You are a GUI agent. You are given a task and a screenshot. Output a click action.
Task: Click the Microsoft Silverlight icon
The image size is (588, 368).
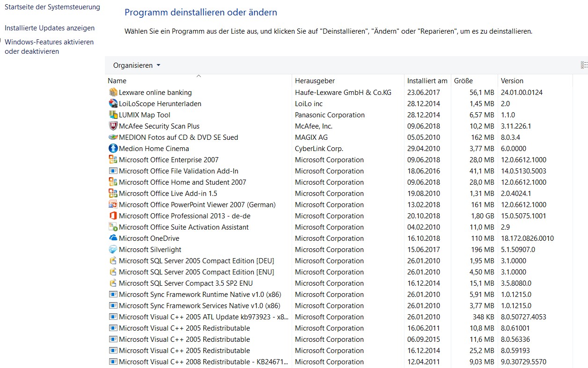coord(113,249)
